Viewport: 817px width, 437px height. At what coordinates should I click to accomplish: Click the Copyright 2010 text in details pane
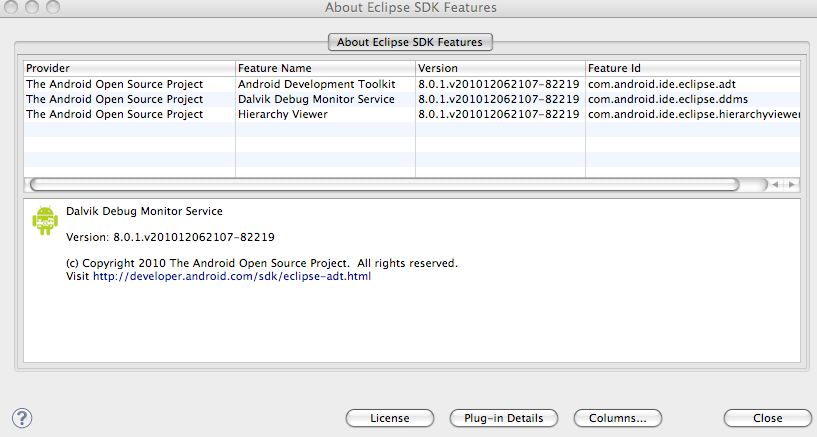point(262,264)
